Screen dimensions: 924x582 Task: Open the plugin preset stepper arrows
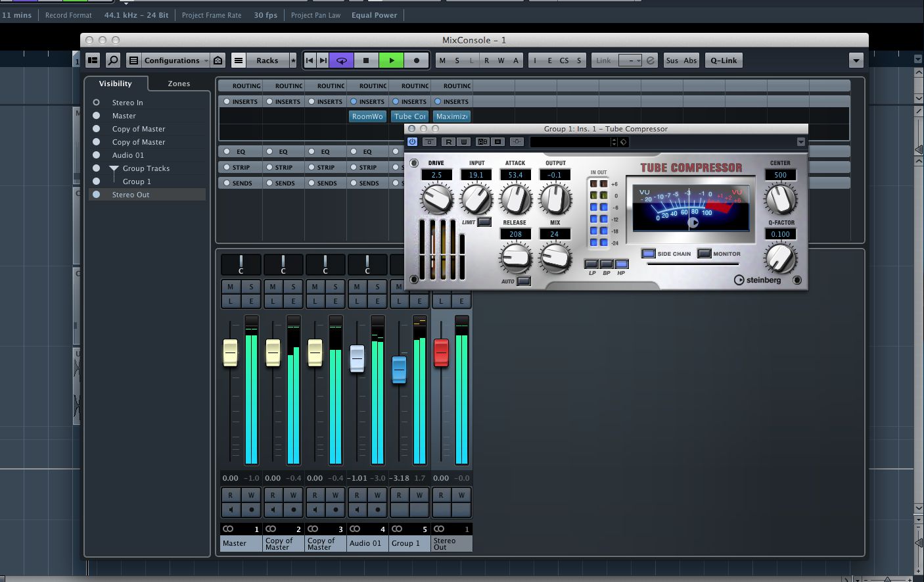[614, 141]
